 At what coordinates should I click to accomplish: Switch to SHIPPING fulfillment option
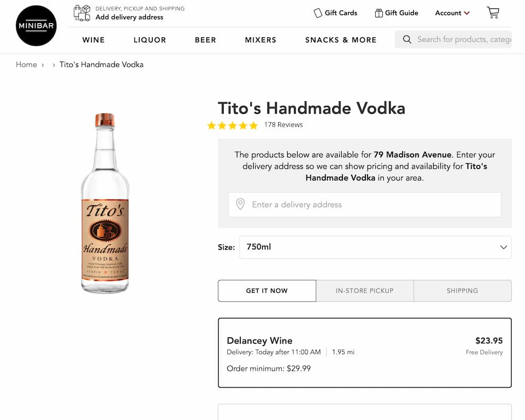click(x=463, y=290)
